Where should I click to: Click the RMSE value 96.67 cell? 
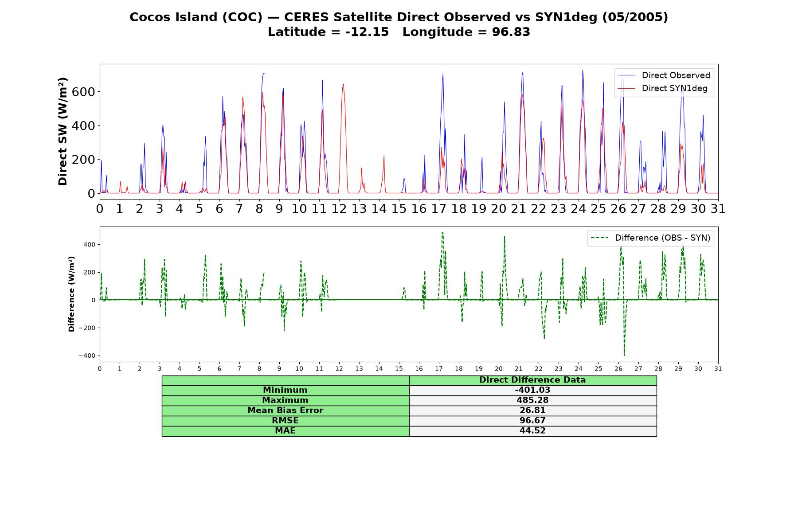click(532, 421)
